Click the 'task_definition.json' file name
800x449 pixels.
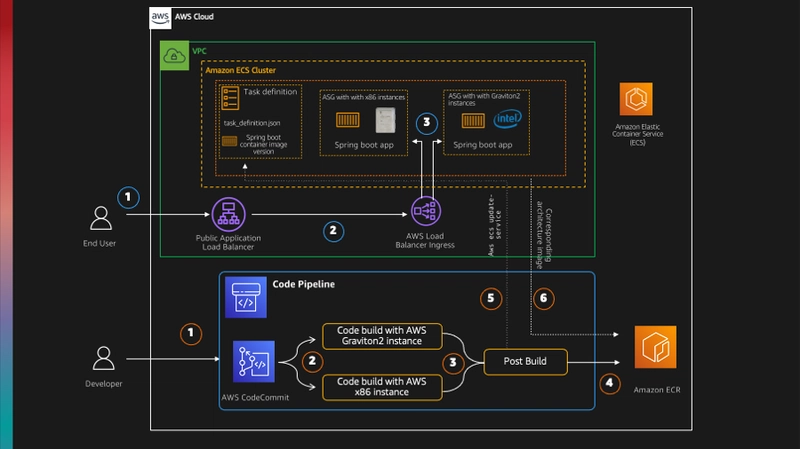(252, 123)
